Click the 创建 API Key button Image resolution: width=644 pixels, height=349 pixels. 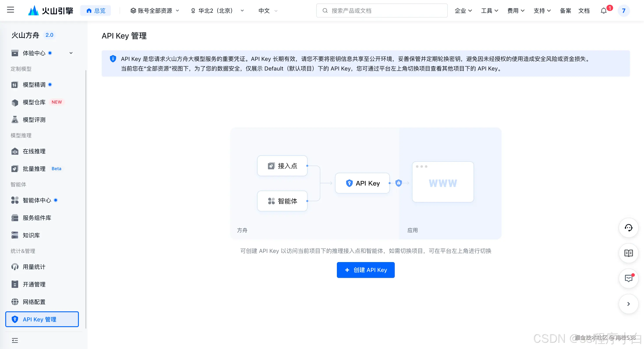pyautogui.click(x=366, y=270)
